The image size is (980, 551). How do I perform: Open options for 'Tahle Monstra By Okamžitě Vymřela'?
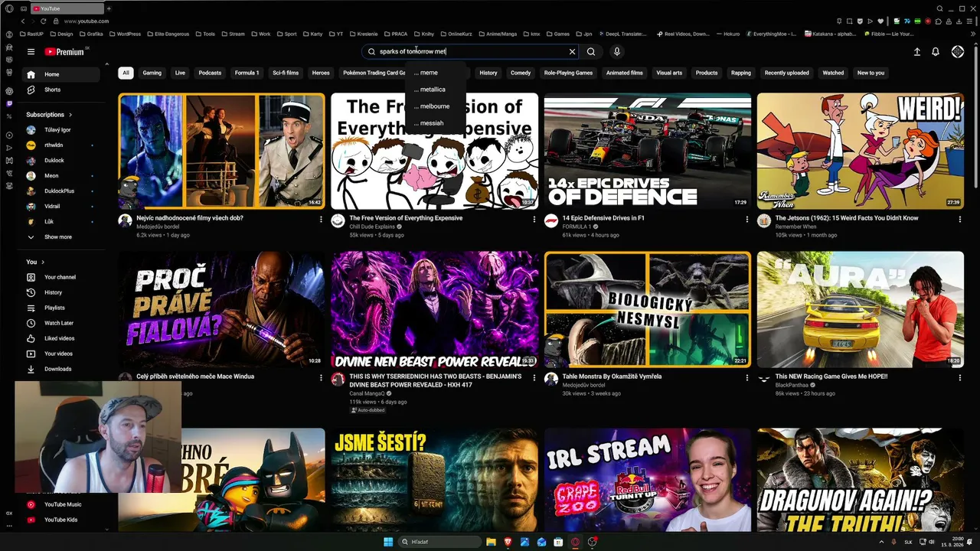pos(747,377)
